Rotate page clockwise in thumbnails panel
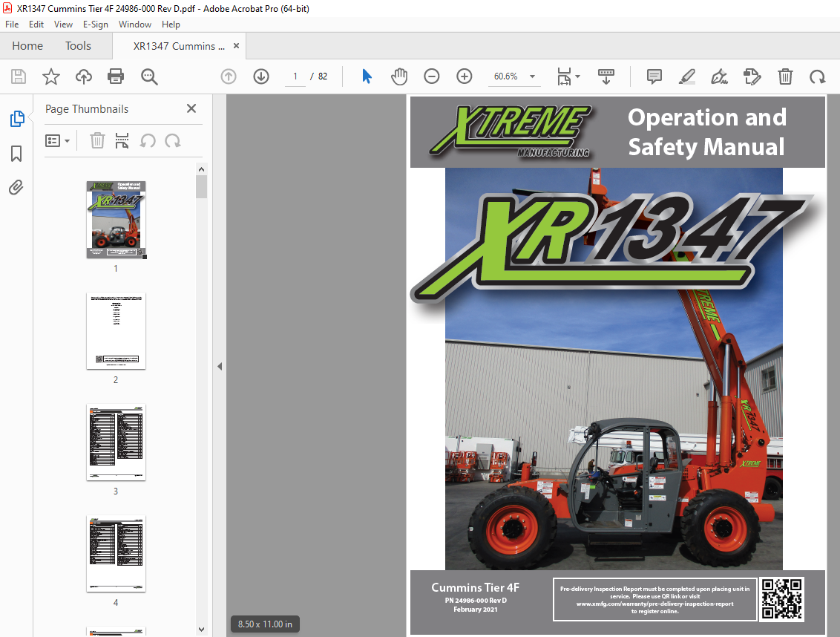Viewport: 840px width, 637px height. coord(172,141)
